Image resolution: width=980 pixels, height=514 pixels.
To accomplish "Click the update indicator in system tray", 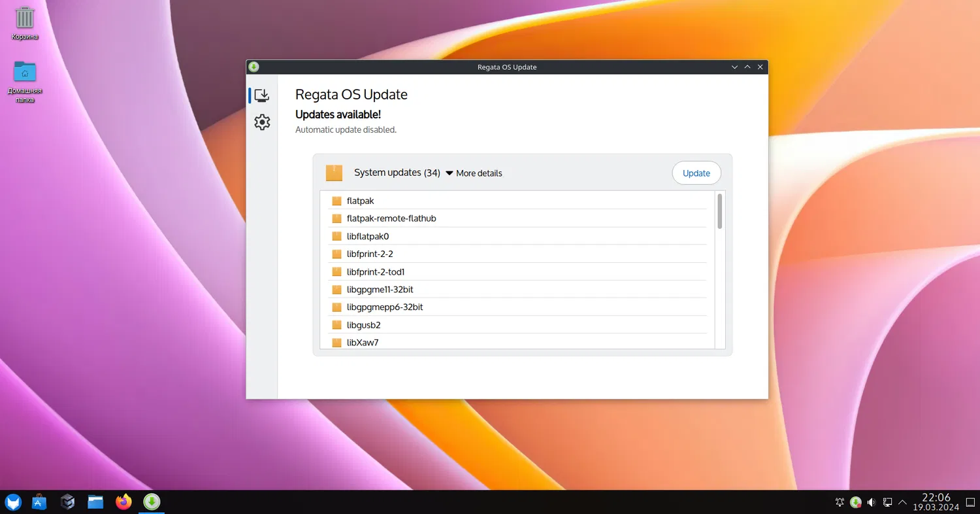I will click(856, 502).
